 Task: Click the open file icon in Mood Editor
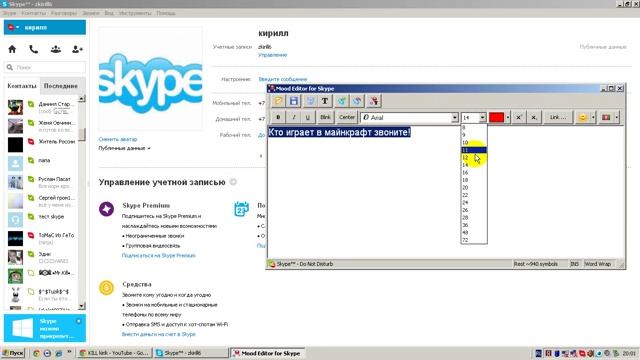pos(278,101)
